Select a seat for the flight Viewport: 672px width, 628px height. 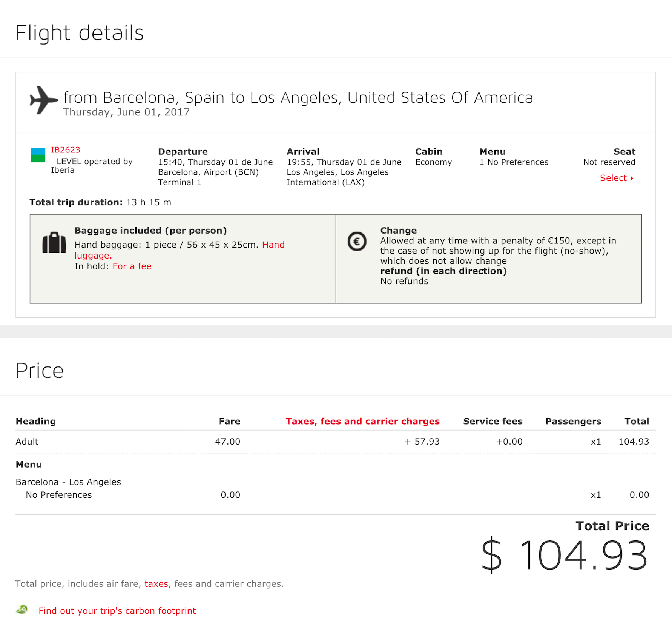pyautogui.click(x=613, y=178)
